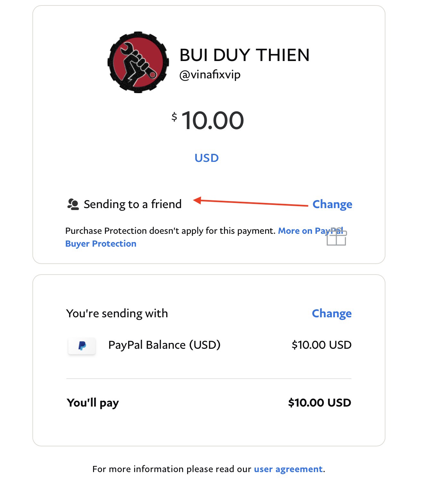
Task: Click the Purchase Protection doesn't apply notice
Action: 170,231
